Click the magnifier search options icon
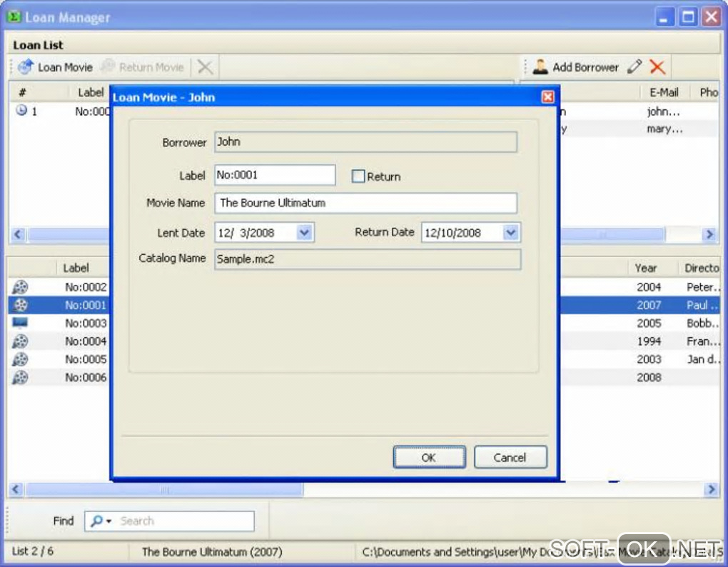Image resolution: width=728 pixels, height=567 pixels. [x=101, y=521]
